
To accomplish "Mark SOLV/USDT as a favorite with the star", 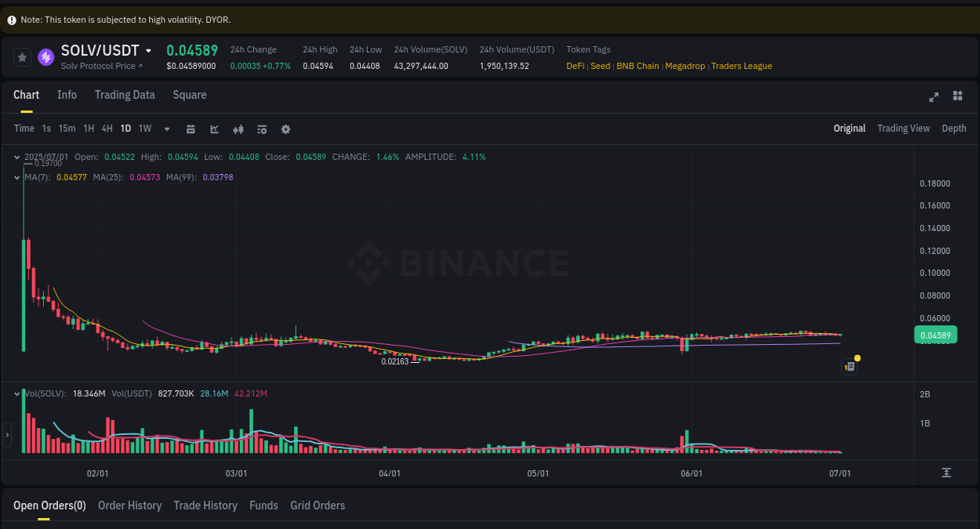I will pyautogui.click(x=22, y=56).
